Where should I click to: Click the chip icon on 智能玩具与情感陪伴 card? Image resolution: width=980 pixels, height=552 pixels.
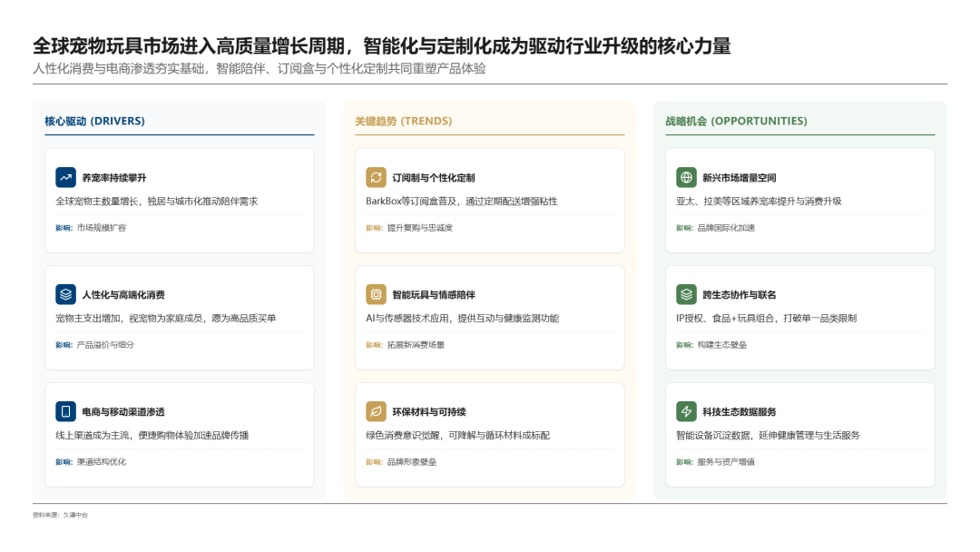point(377,293)
